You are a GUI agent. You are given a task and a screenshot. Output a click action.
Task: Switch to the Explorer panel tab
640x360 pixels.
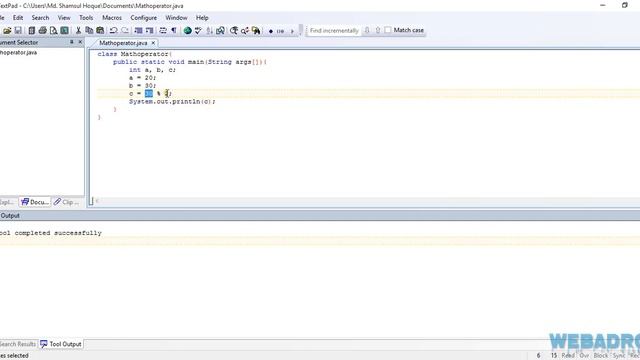point(8,202)
